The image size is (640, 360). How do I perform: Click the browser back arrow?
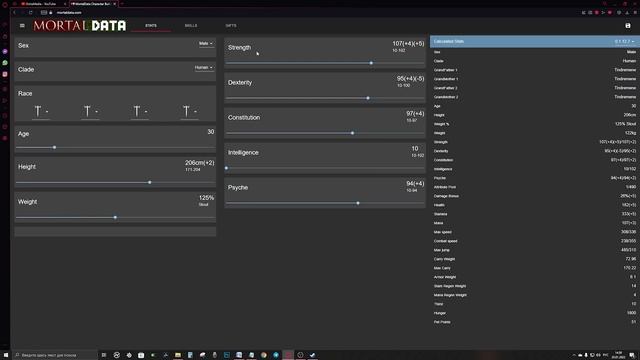(x=15, y=13)
